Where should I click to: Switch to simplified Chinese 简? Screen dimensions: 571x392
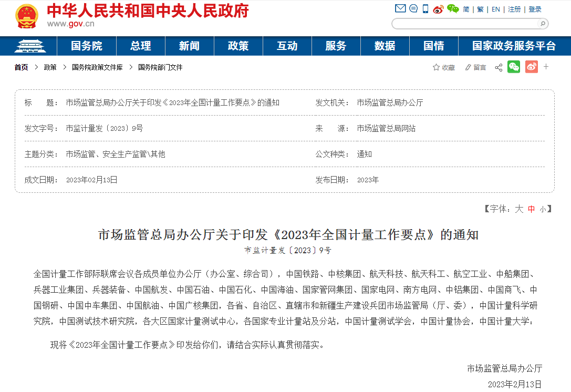tap(466, 9)
